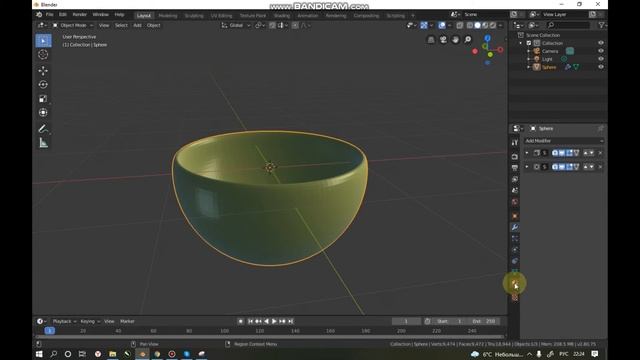This screenshot has width=640, height=360.
Task: Open the Edit menu
Action: 62,14
